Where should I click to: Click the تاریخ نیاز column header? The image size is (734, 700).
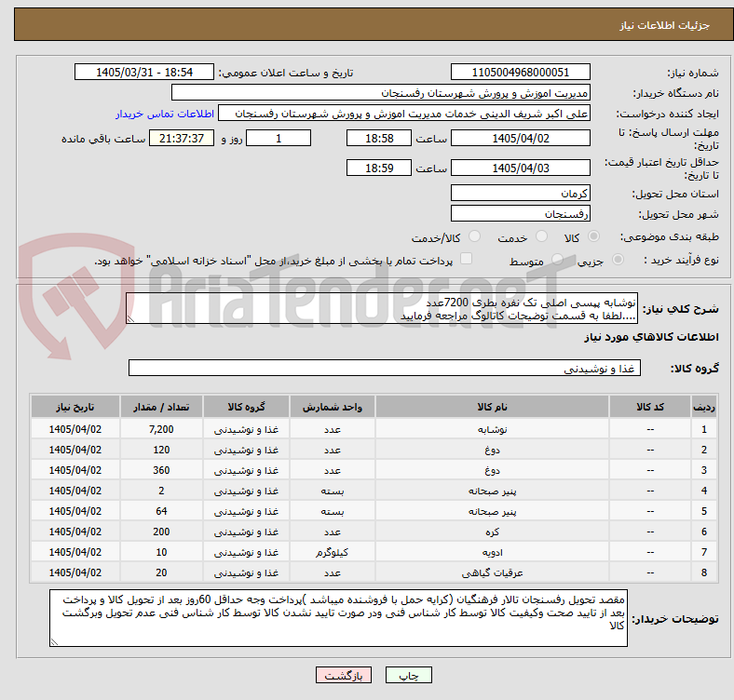(x=75, y=407)
